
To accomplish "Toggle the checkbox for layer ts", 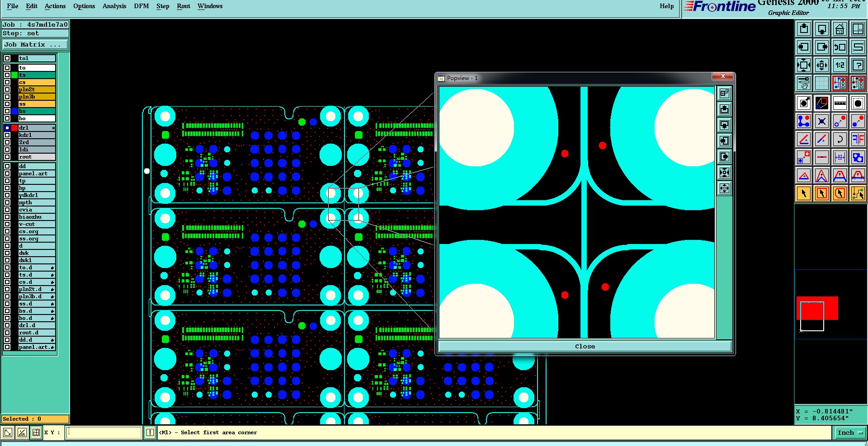I will [7, 75].
